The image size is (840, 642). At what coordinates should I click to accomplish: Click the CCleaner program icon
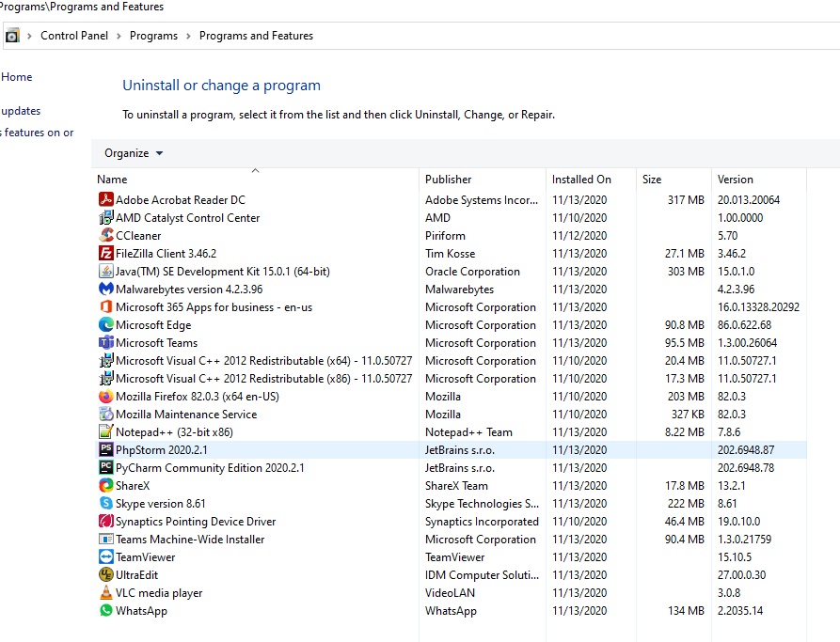106,235
